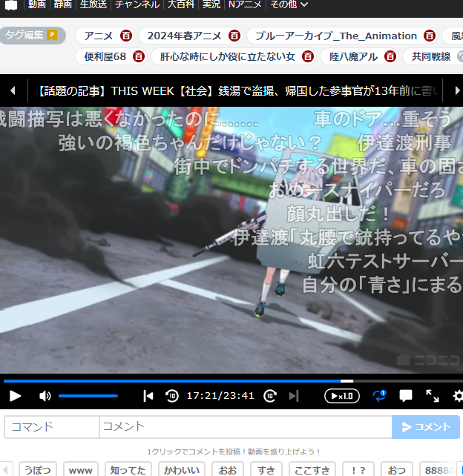Post quick comment ！？
The image size is (463, 476).
(358, 470)
